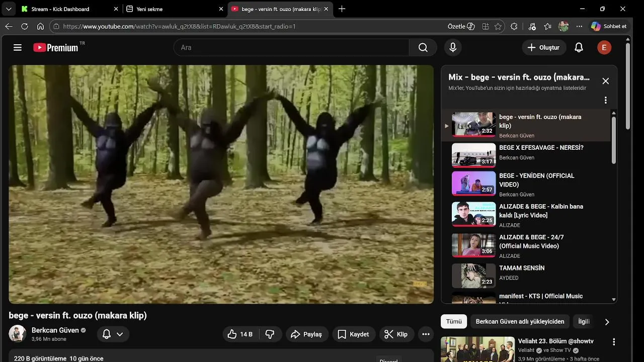Viewport: 644px width, 362px height.
Task: Click the Paylaş share button
Action: [307, 334]
